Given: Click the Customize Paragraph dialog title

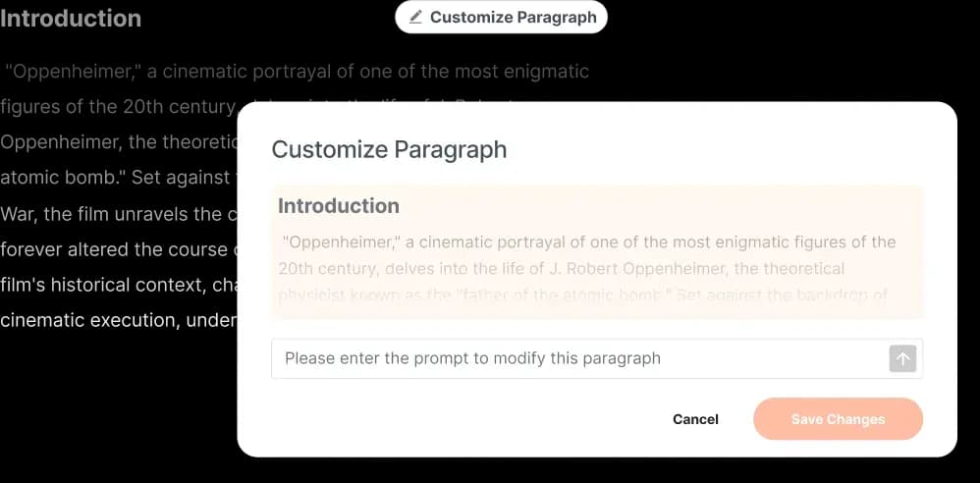Looking at the screenshot, I should tap(389, 150).
